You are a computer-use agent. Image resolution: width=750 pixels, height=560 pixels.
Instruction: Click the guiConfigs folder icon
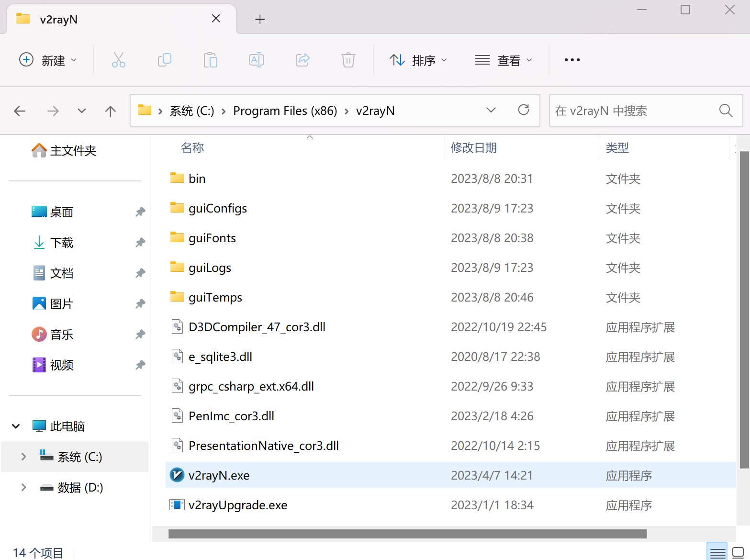click(x=177, y=208)
